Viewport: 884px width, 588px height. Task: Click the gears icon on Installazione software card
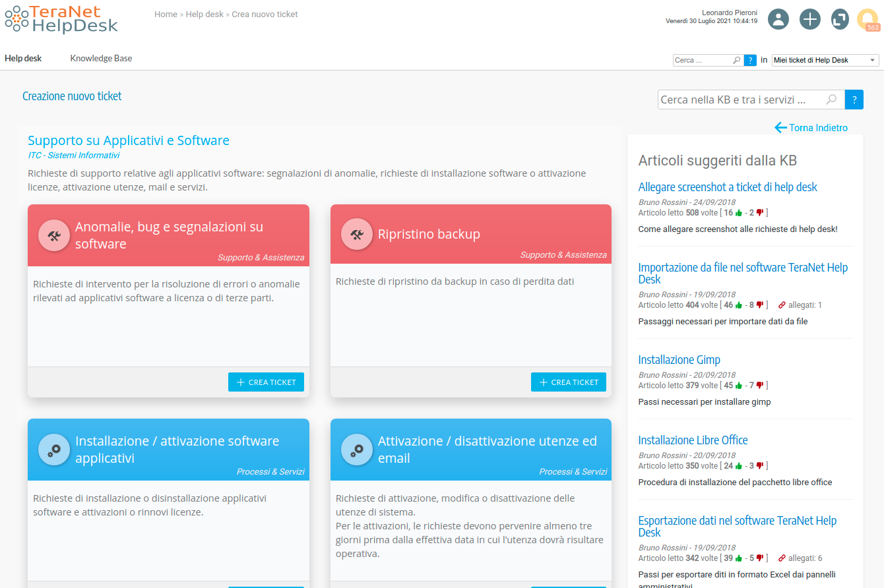[55, 450]
